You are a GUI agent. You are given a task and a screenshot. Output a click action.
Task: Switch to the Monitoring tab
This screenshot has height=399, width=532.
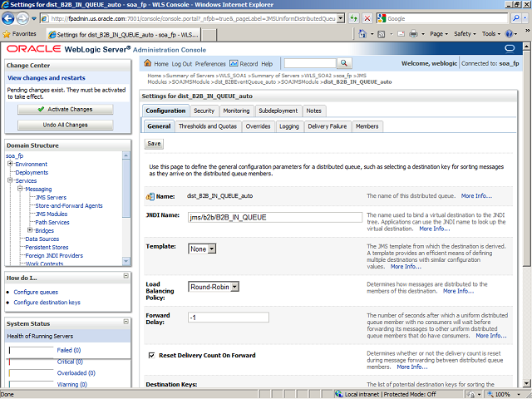pos(236,111)
